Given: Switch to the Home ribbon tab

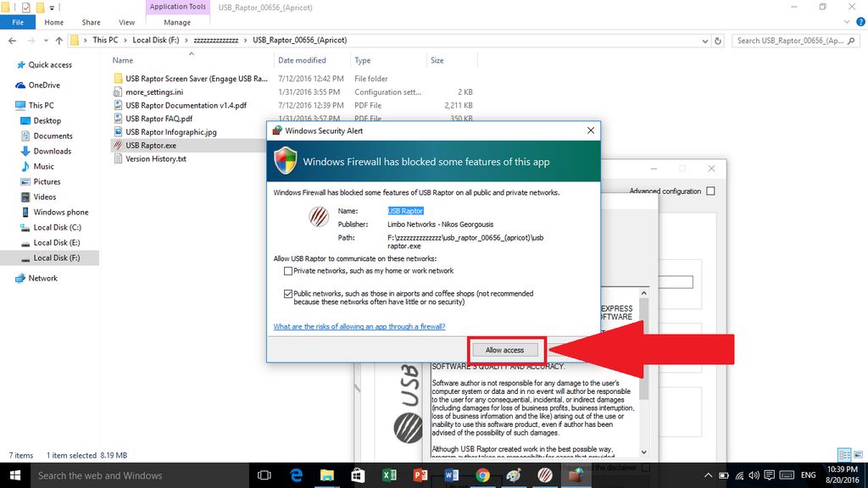Looking at the screenshot, I should coord(53,22).
